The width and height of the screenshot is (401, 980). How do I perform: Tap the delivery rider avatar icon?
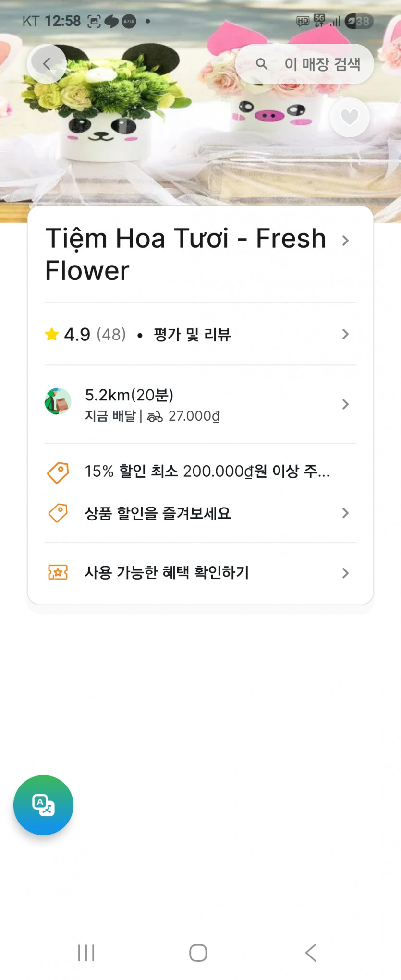tap(58, 401)
